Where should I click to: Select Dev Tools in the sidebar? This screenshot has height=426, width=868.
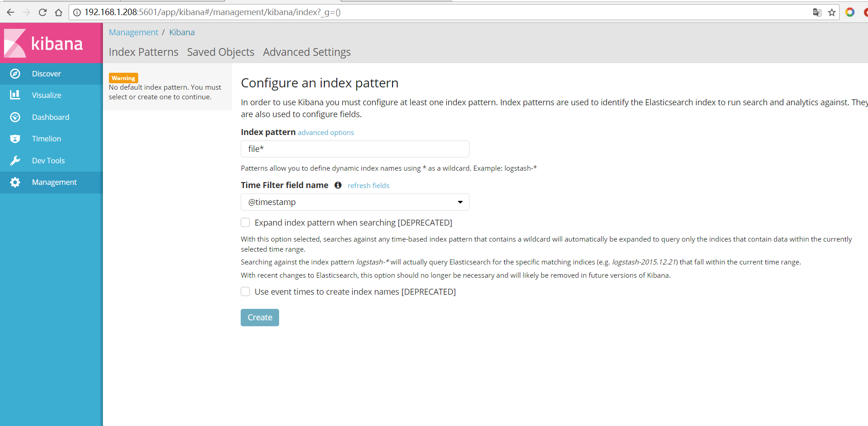[x=51, y=161]
